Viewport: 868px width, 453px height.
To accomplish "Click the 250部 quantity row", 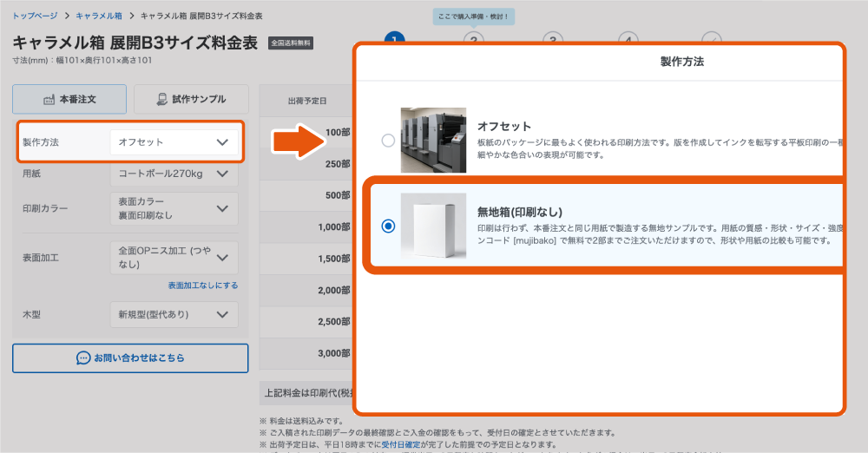I will (x=306, y=164).
